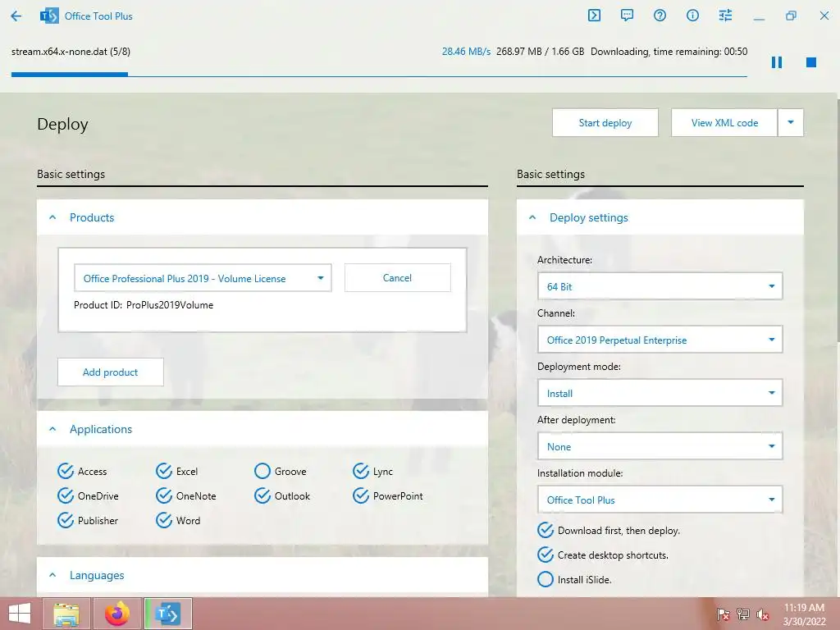This screenshot has height=630, width=840.
Task: Click the network tray icon
Action: pyautogui.click(x=743, y=614)
